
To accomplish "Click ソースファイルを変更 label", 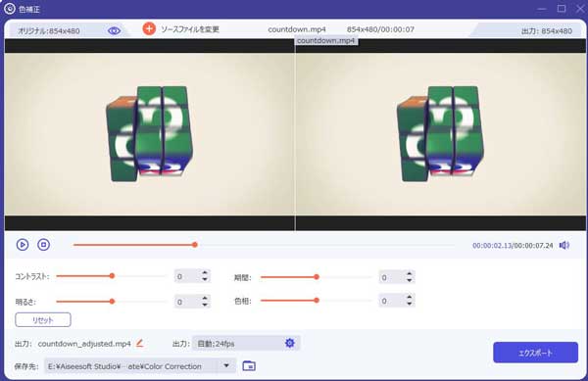I will 190,29.
